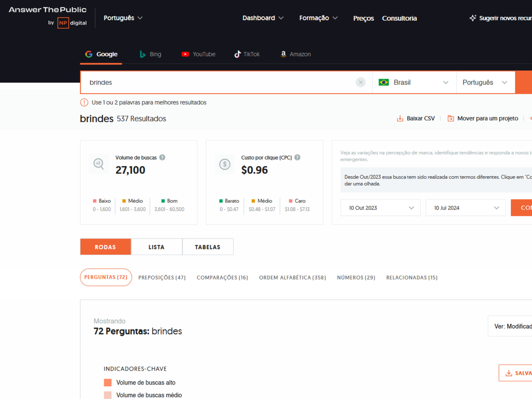
Task: Click the 72 Perguntas: brindes heading
Action: coord(138,331)
